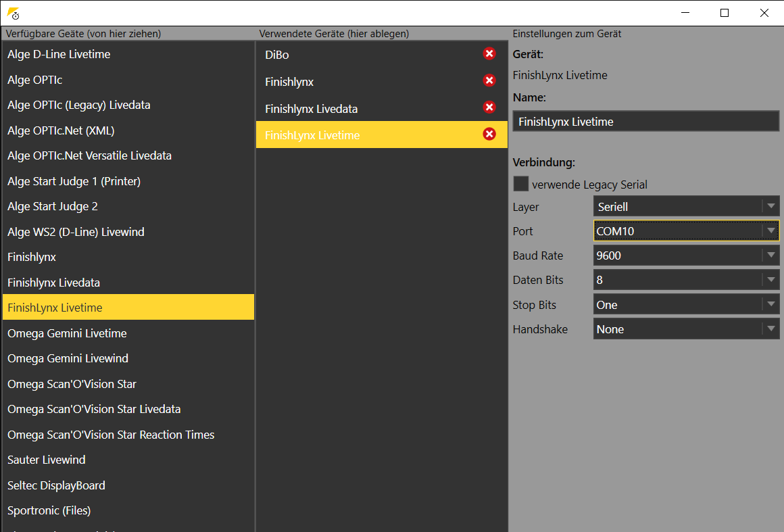Screen dimensions: 784x532
Task: Expand the Handshake dropdown showing None
Action: 686,329
